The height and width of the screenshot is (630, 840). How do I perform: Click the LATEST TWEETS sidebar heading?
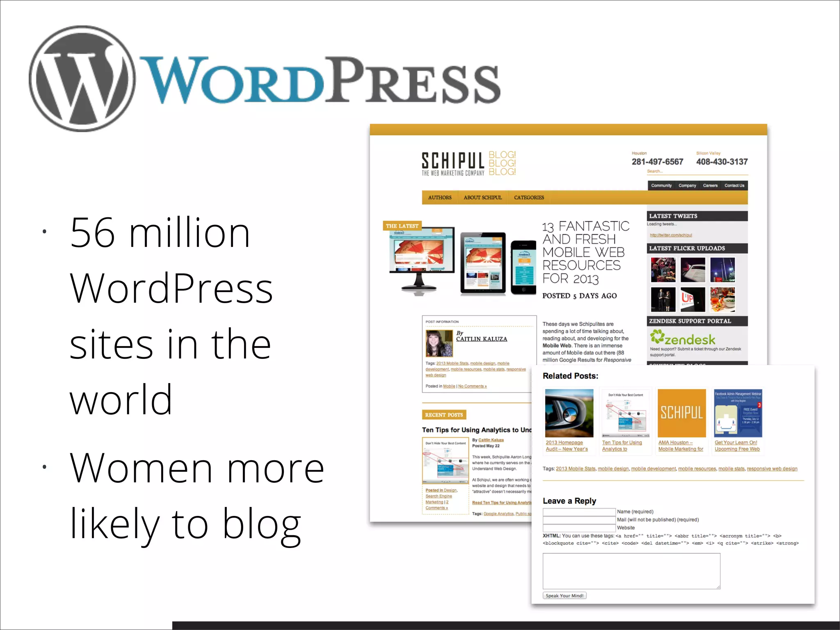[697, 216]
